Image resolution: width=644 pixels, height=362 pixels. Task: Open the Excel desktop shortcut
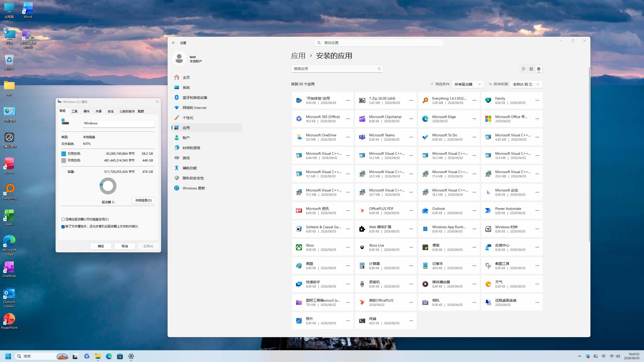click(x=9, y=218)
